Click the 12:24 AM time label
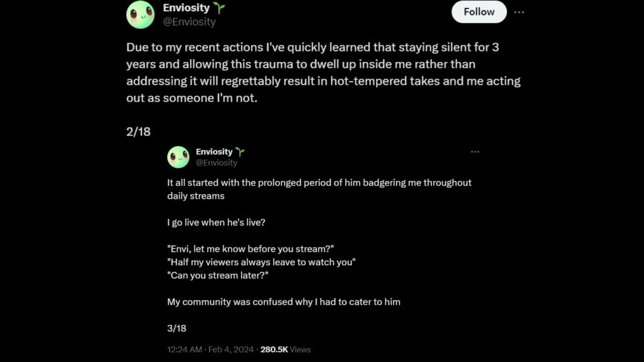 coord(185,349)
